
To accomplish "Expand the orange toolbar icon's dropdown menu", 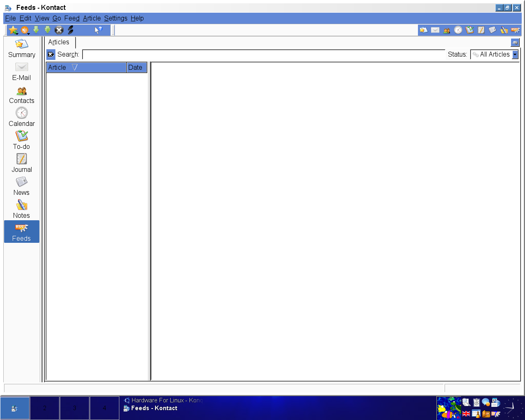I will click(x=28, y=33).
